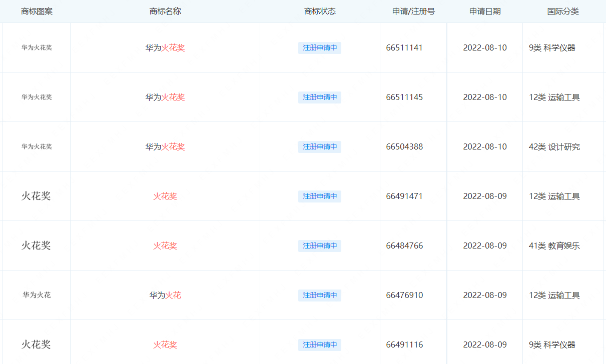Click 12类 运输工具 in row 66476910
This screenshot has width=606, height=364.
(x=554, y=295)
